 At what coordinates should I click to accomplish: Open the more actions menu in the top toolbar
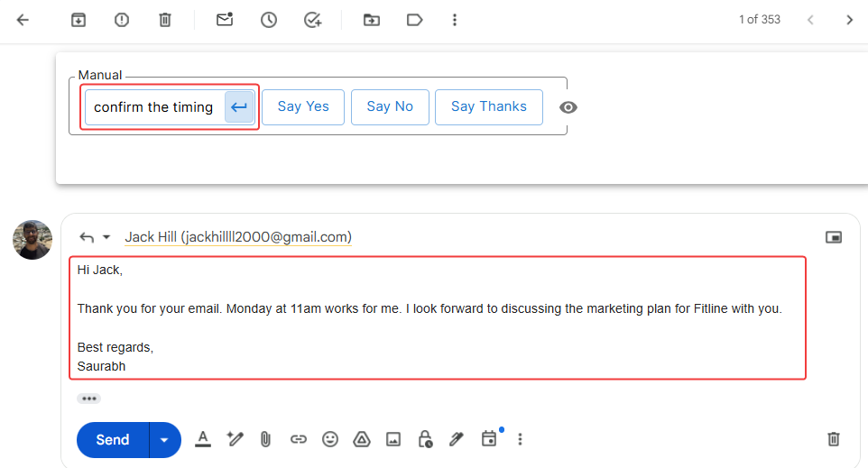coord(455,20)
